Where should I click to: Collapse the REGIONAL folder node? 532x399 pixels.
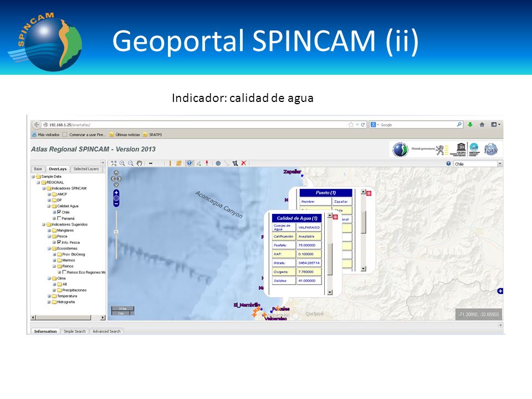point(38,182)
